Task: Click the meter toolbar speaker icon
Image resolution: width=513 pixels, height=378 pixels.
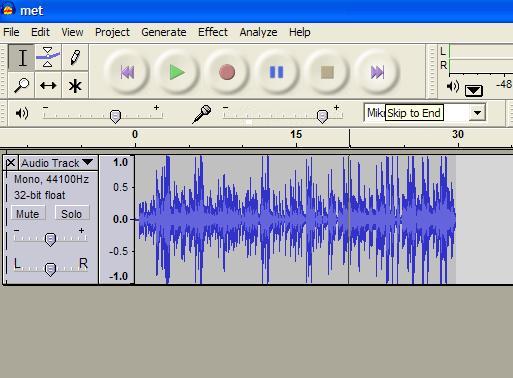Action: (x=453, y=87)
